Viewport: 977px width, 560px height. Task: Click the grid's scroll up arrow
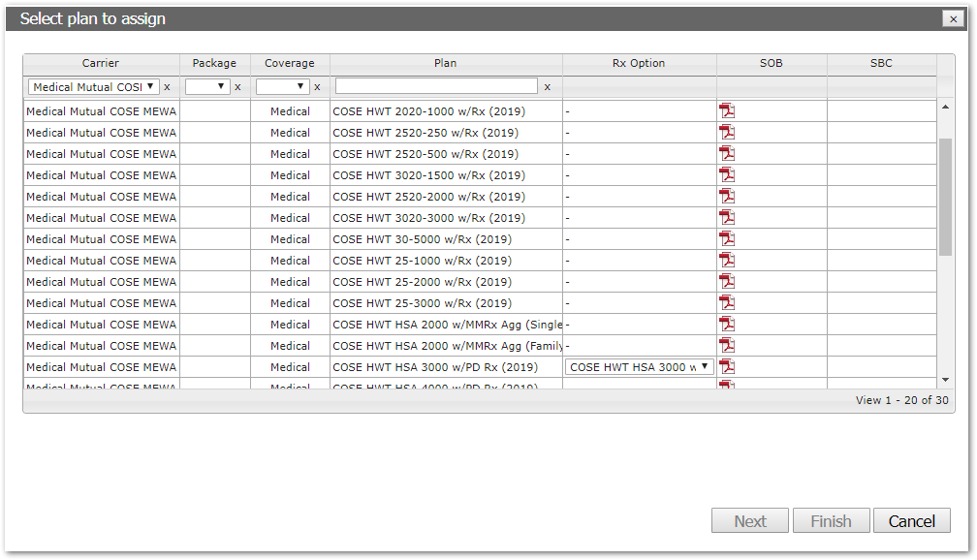coord(945,108)
